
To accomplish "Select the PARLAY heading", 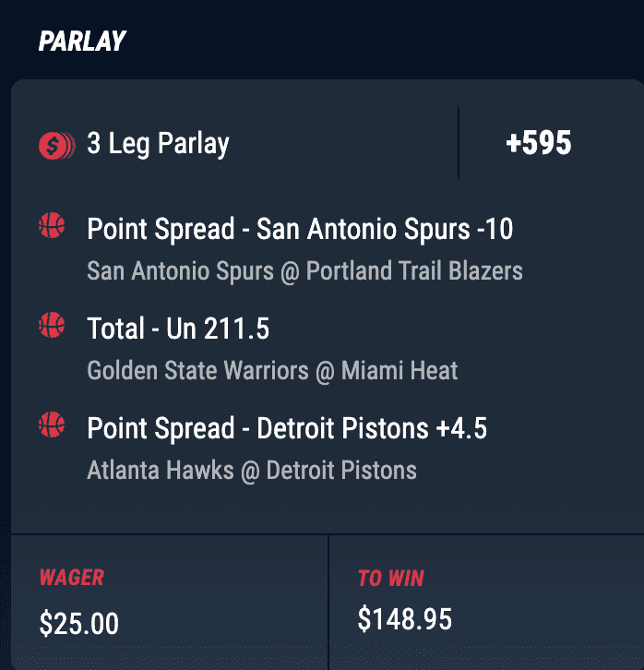I will coord(82,41).
